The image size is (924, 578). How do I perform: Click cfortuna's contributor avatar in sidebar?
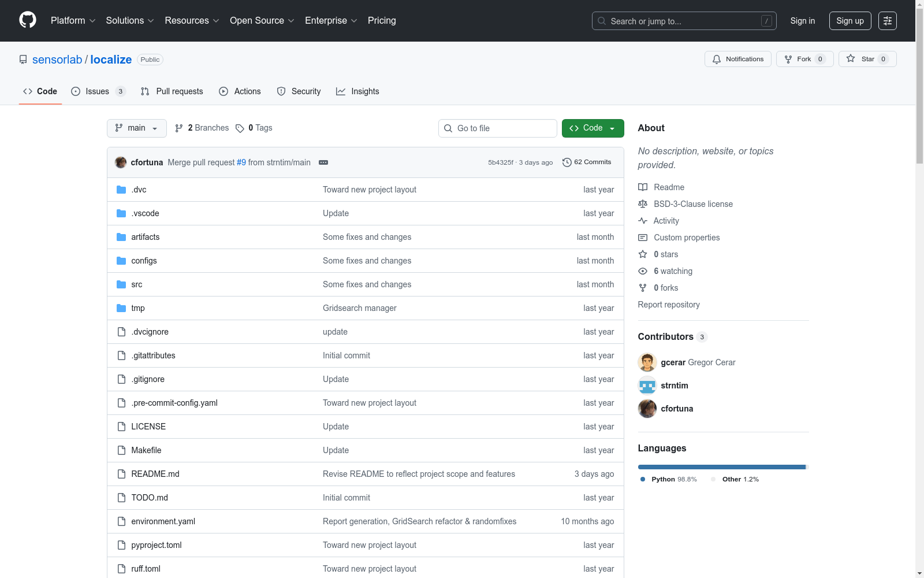point(647,409)
